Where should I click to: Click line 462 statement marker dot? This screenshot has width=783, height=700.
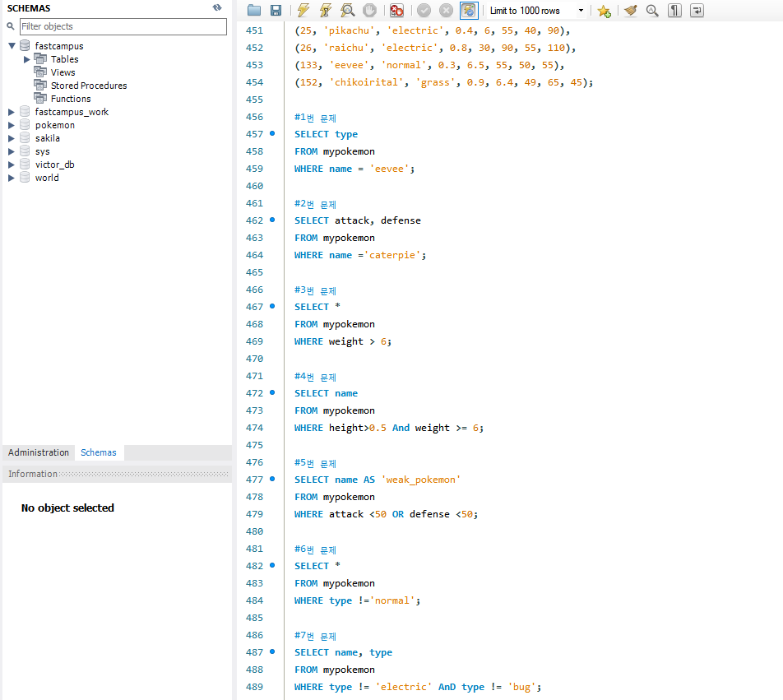(272, 220)
